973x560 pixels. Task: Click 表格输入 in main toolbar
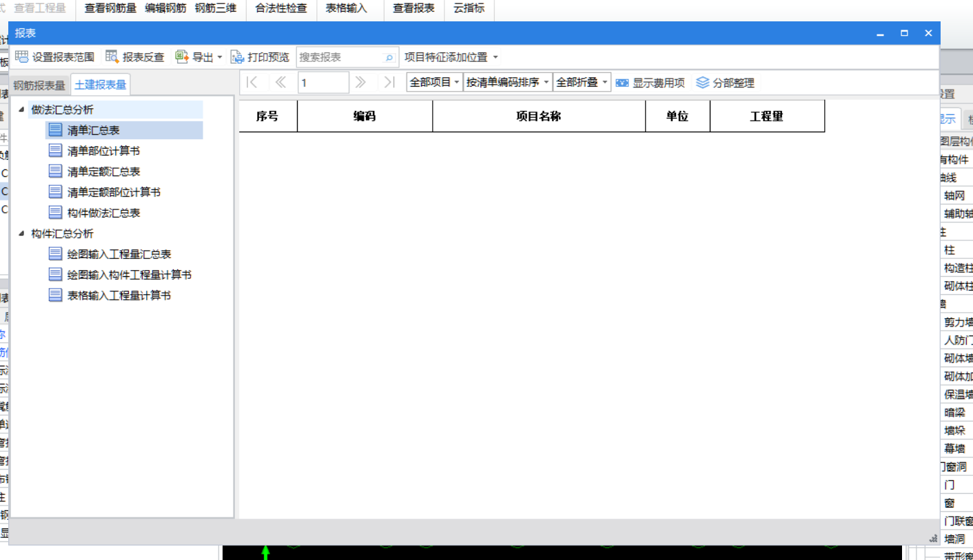click(x=347, y=9)
